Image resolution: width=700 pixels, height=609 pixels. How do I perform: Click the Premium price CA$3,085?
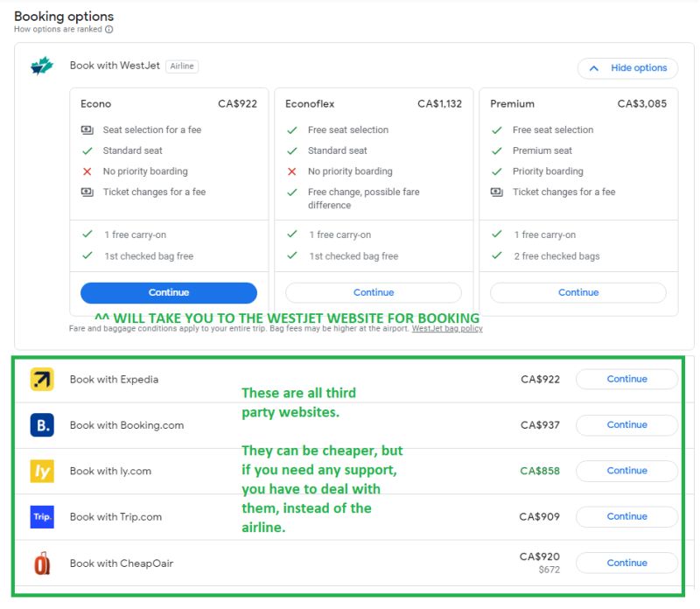pyautogui.click(x=642, y=104)
